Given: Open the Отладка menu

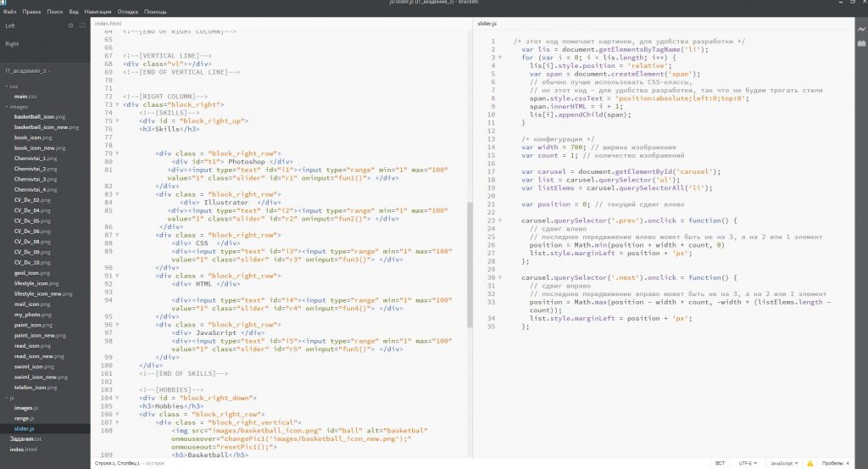Looking at the screenshot, I should pyautogui.click(x=128, y=12).
